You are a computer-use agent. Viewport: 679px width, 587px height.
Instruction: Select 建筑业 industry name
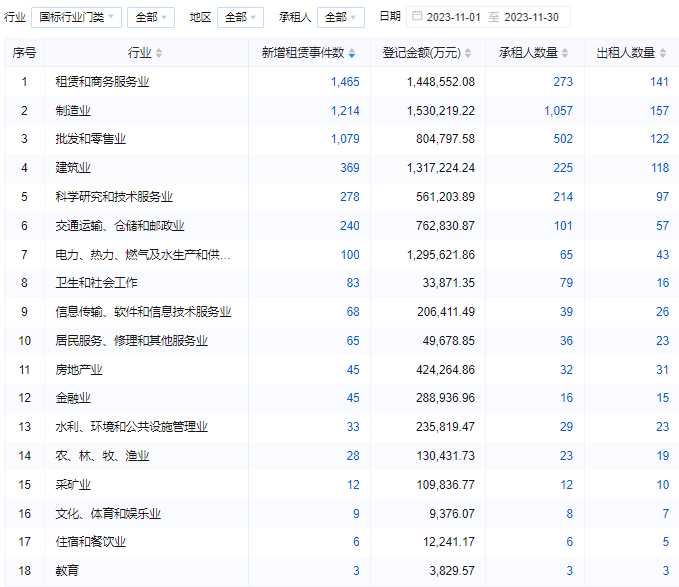coord(73,168)
